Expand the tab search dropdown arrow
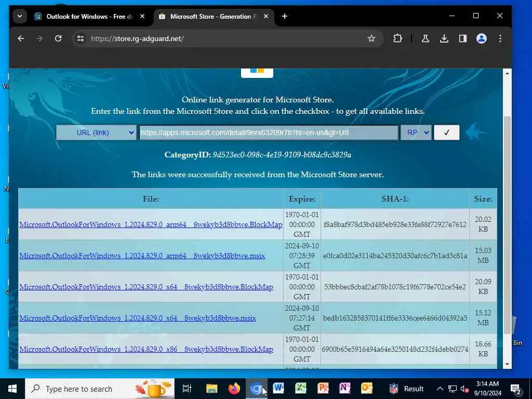 (20, 16)
